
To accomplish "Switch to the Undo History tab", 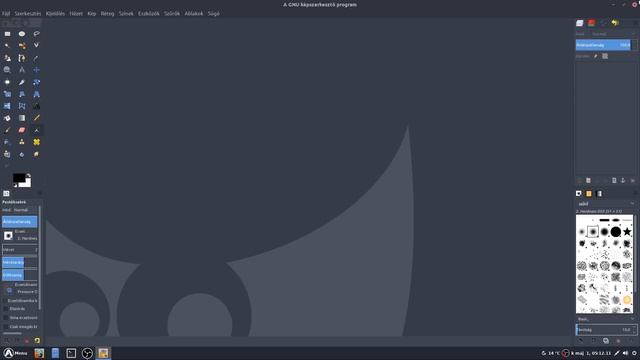I will (615, 23).
